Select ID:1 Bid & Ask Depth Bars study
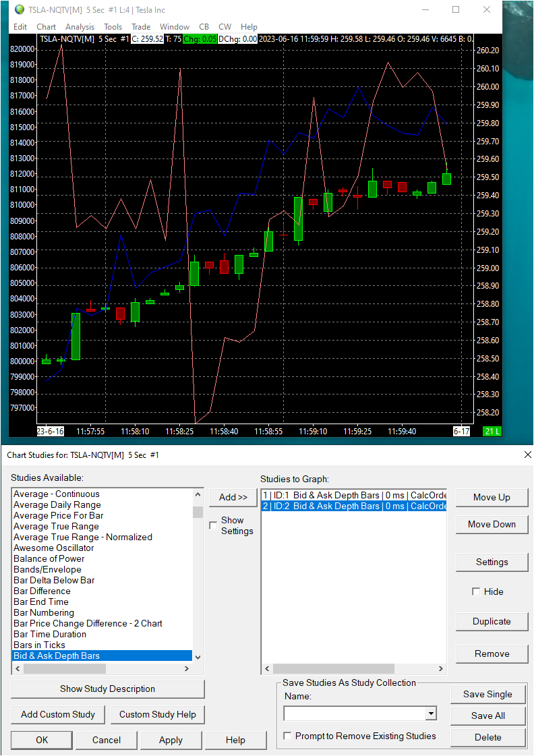The width and height of the screenshot is (534, 756). tap(354, 495)
